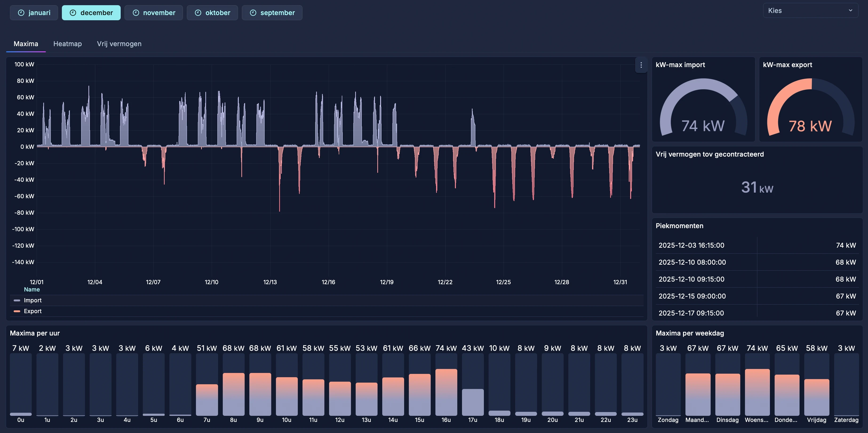Select the september period button
Image resolution: width=868 pixels, height=433 pixels.
tap(272, 13)
